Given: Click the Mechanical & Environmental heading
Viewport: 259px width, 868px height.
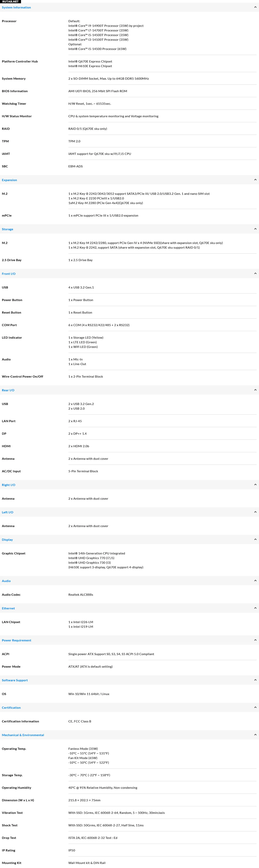Looking at the screenshot, I should (x=23, y=735).
